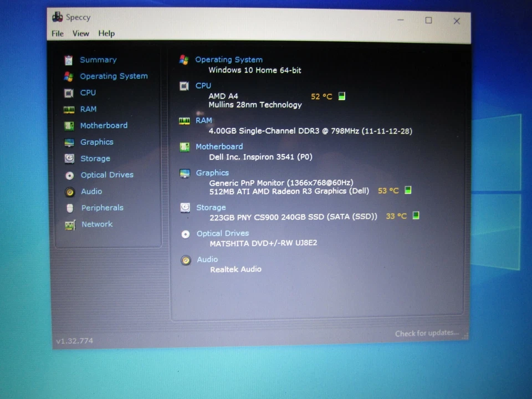Select the Summary clipboard icon in sidebar
The height and width of the screenshot is (399, 532).
tap(69, 60)
